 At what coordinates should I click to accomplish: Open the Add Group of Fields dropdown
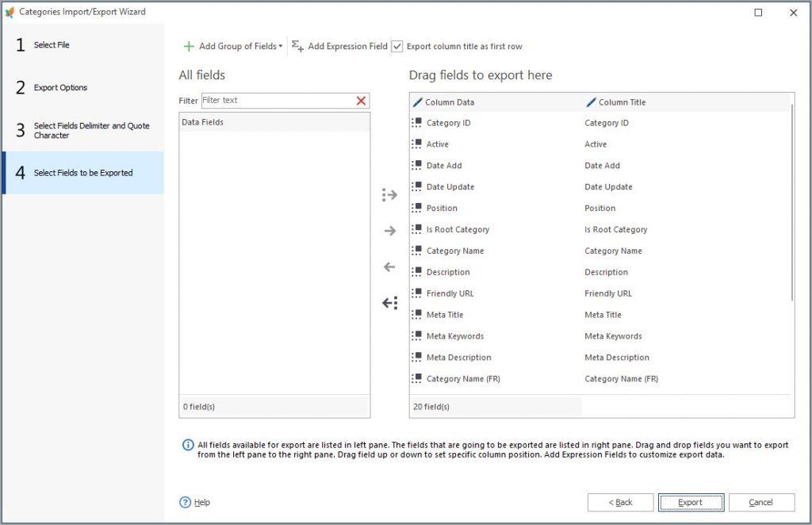[x=280, y=46]
